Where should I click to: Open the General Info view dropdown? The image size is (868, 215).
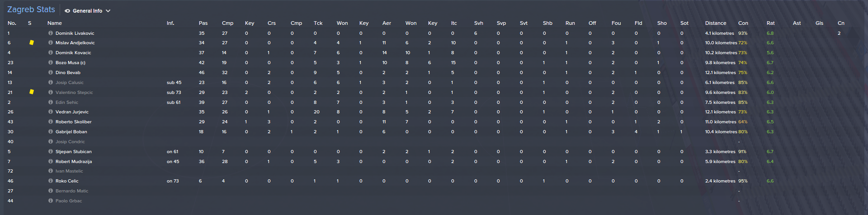pos(88,11)
